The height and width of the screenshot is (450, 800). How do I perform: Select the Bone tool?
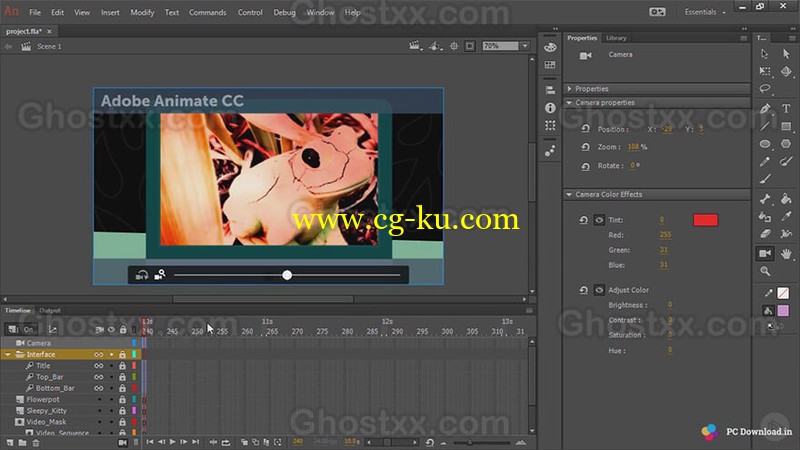coord(765,199)
